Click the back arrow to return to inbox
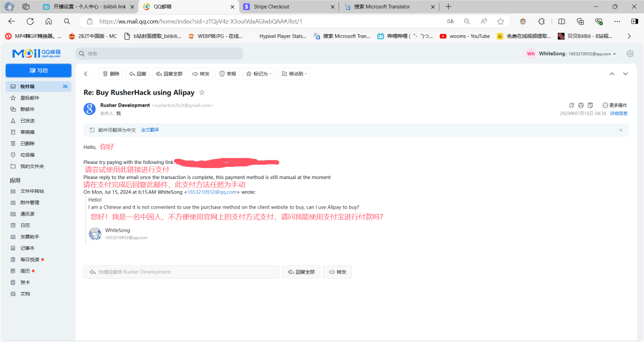The width and height of the screenshot is (644, 342). pos(86,74)
